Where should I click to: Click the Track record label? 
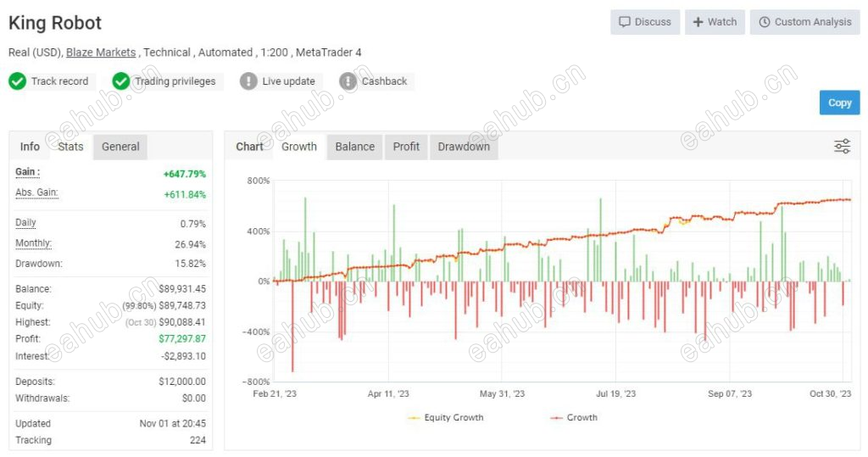click(60, 81)
